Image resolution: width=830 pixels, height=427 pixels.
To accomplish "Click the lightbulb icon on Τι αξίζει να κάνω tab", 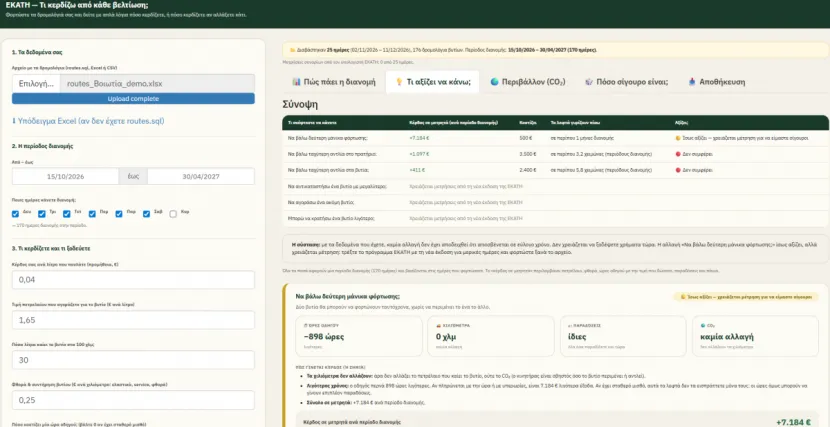I will click(x=400, y=82).
